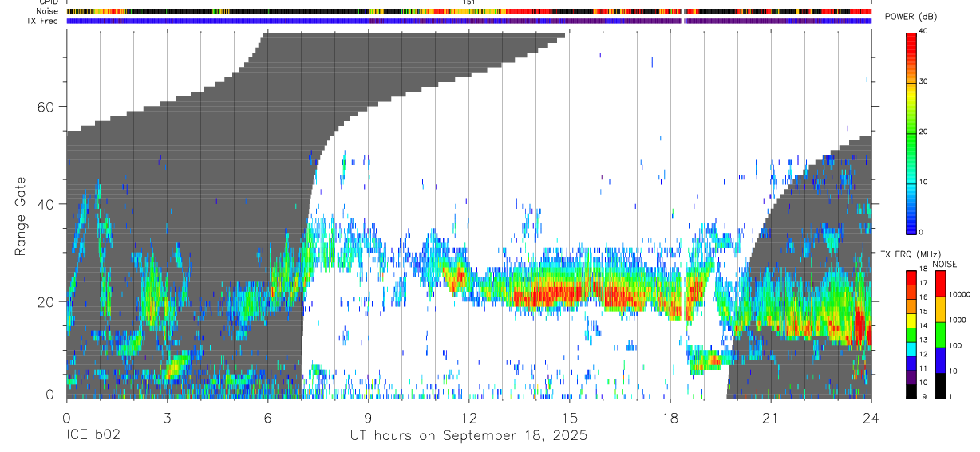980x452 pixels.
Task: Click the 20 label on power colorbar
Action: [924, 132]
